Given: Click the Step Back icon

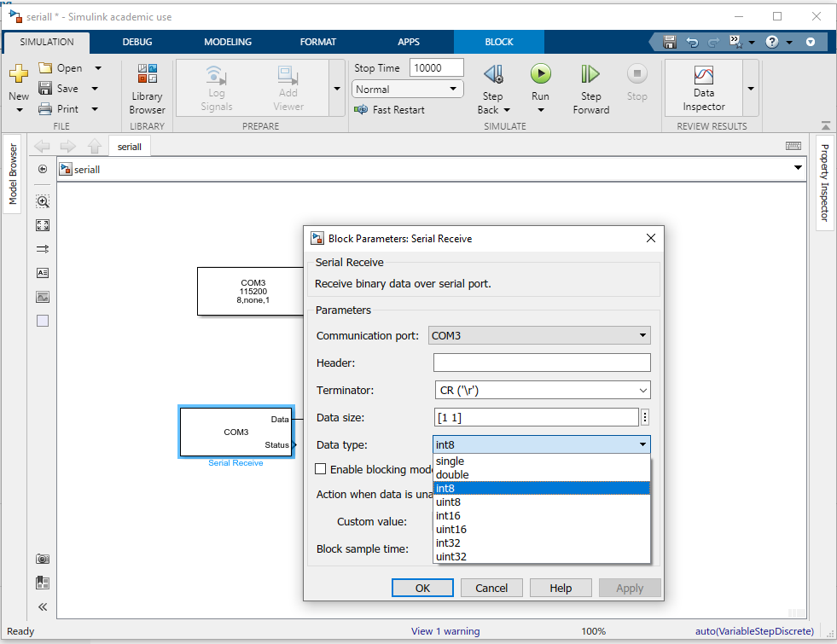Looking at the screenshot, I should (492, 74).
